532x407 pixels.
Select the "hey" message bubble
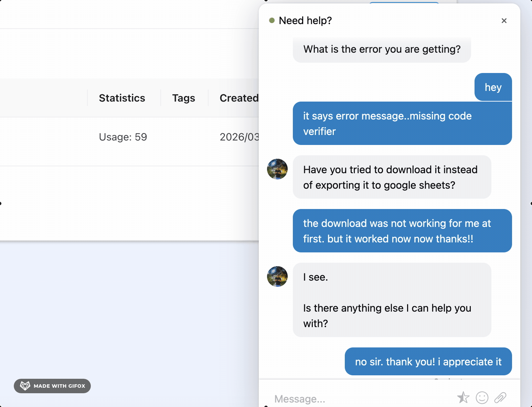pyautogui.click(x=493, y=87)
